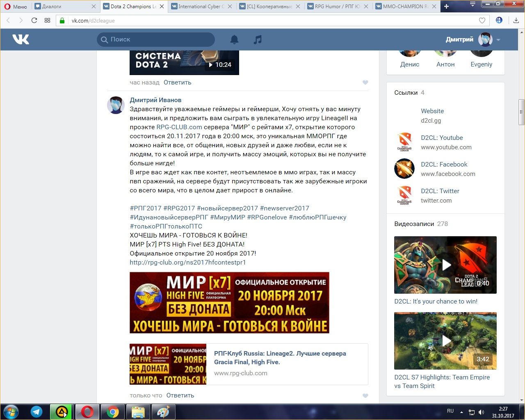Image resolution: width=525 pixels, height=420 pixels.
Task: Go to VK home via logo
Action: click(x=21, y=39)
